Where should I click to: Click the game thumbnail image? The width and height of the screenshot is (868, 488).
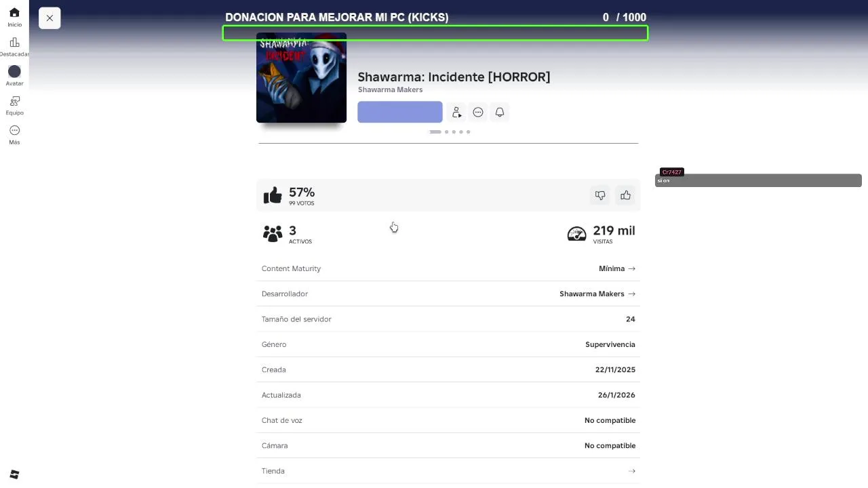(301, 77)
